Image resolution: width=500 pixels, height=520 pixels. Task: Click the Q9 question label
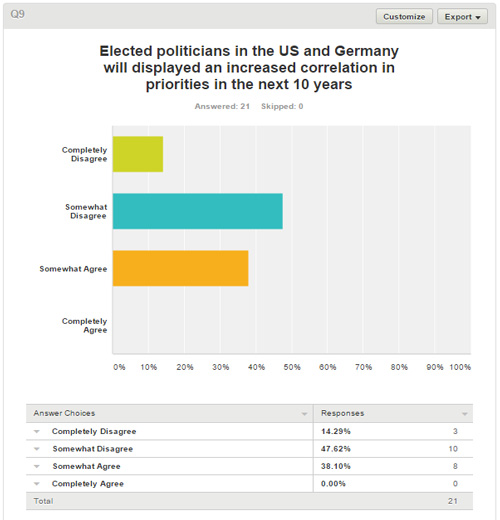click(x=17, y=14)
